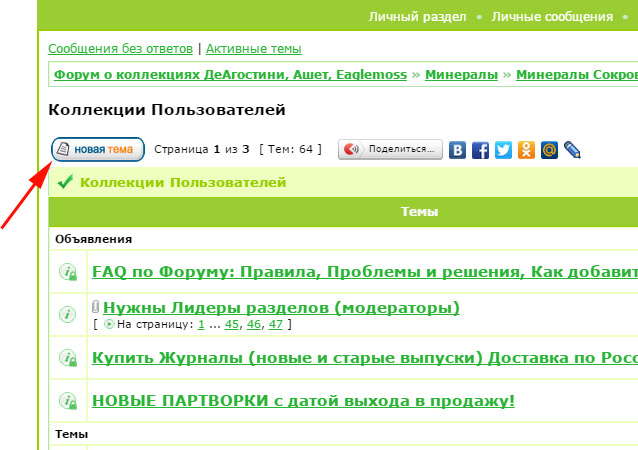The height and width of the screenshot is (450, 638).
Task: Click the small go-to-page icon before 'На страницу'
Action: (x=110, y=325)
